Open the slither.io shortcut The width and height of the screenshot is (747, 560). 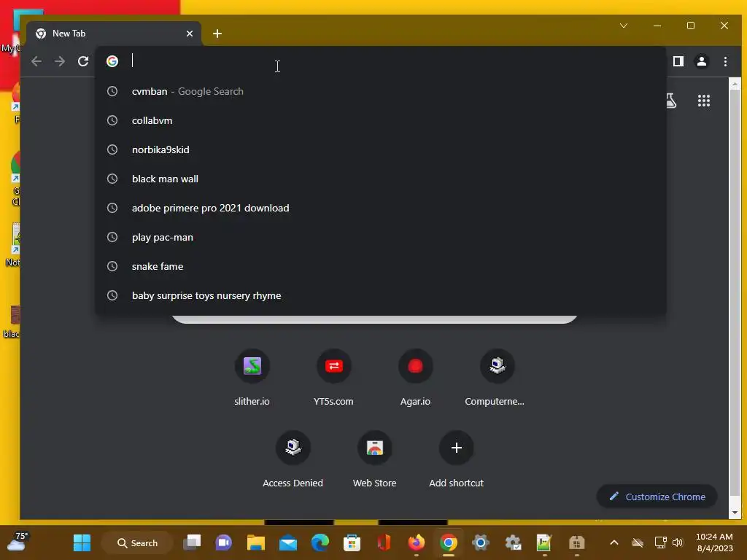252,376
